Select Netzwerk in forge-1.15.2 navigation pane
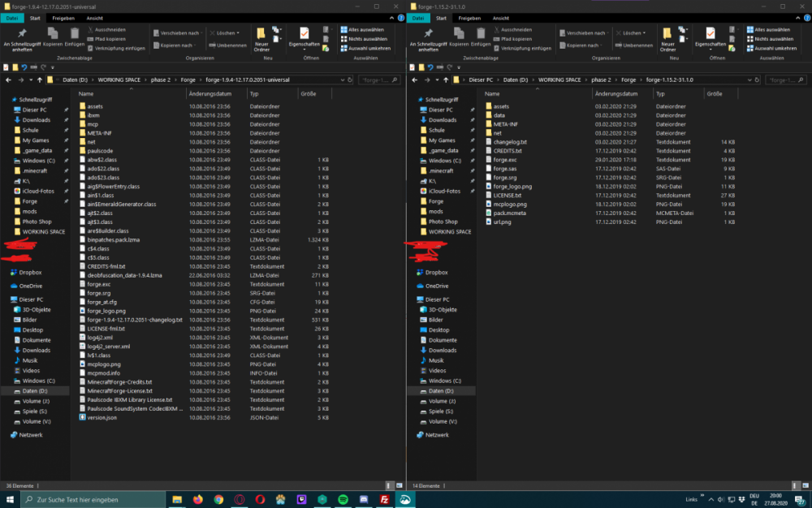 coord(437,435)
